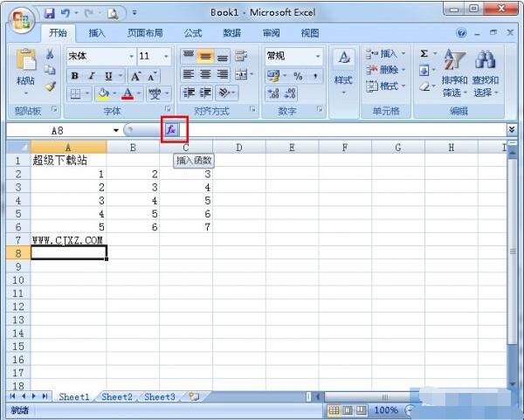The width and height of the screenshot is (524, 420).
Task: Click the Percent Style button
Action: point(298,76)
